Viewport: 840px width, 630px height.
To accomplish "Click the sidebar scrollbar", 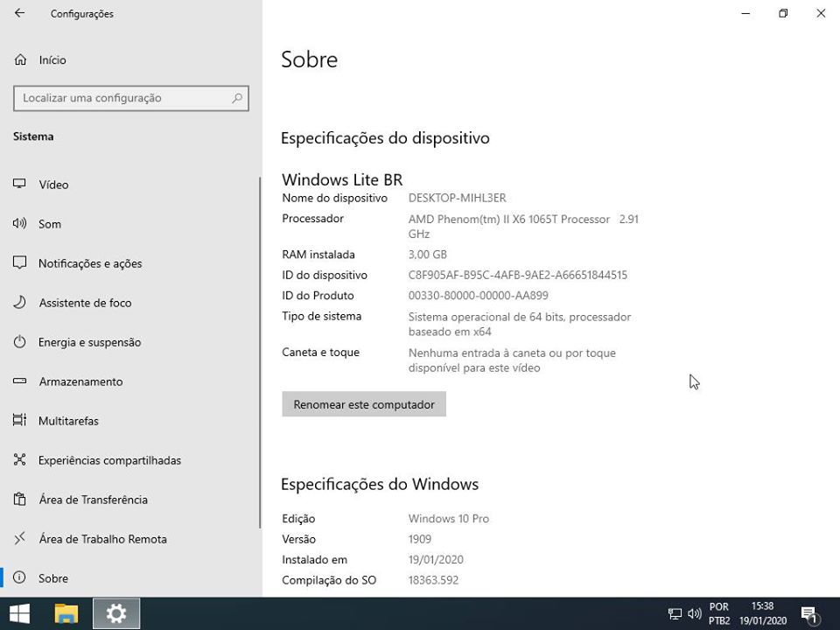I will coord(259,350).
